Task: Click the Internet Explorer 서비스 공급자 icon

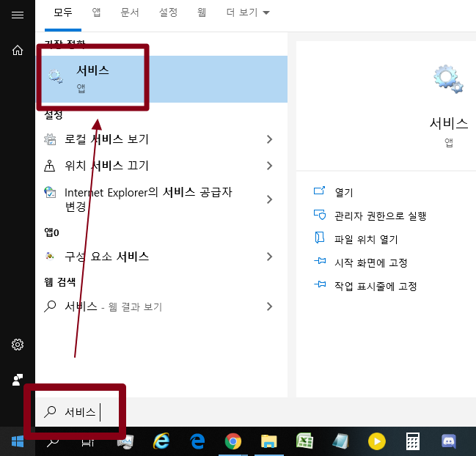Action: point(50,192)
